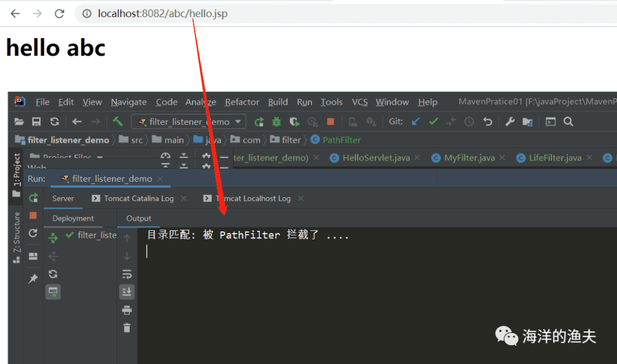Open the Refactor menu

point(242,102)
